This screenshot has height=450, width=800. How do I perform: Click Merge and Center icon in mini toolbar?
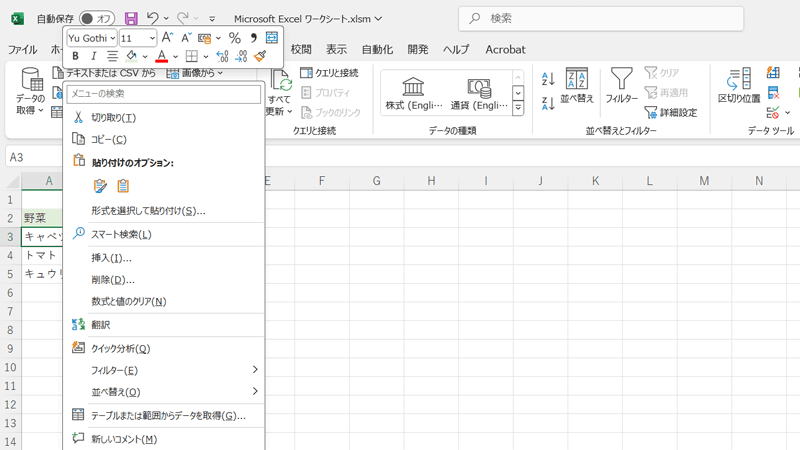pos(272,38)
